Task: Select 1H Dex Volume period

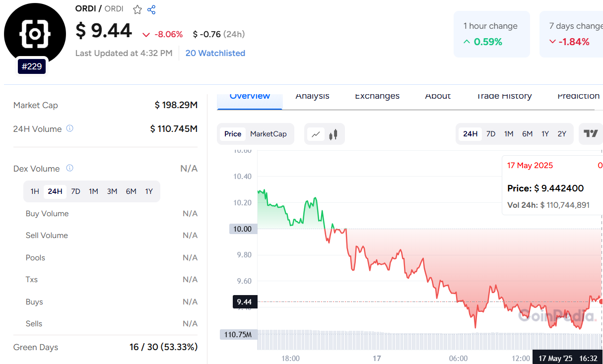Action: click(35, 191)
